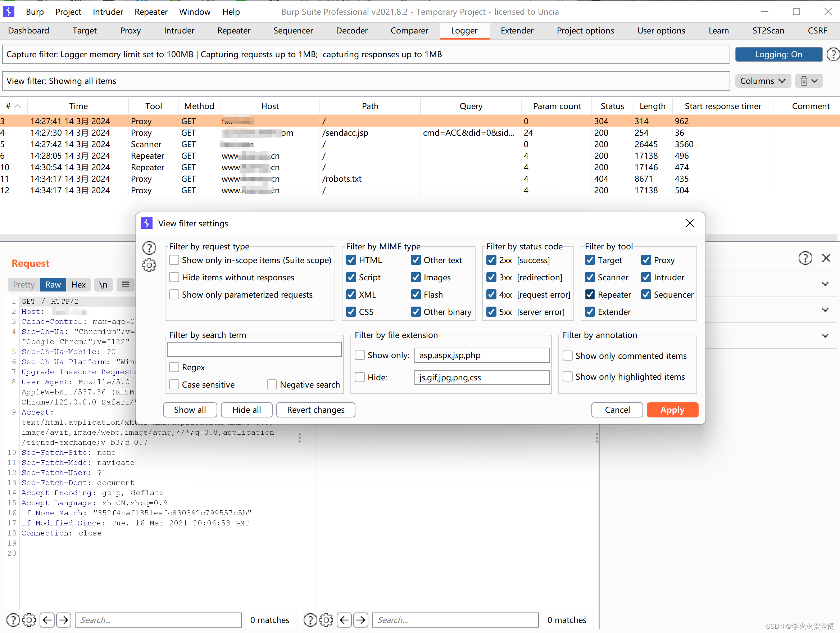840x633 pixels.
Task: Toggle the \n non-printable characters button
Action: (x=103, y=285)
